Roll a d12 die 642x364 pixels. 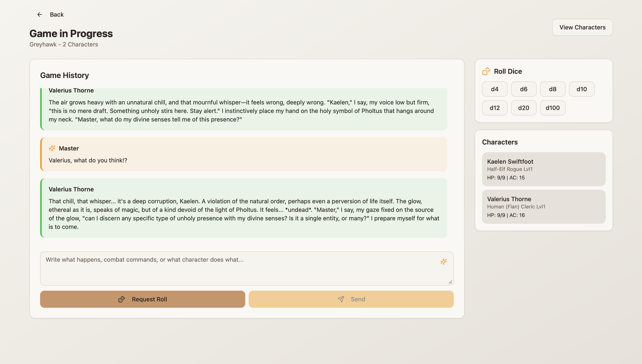click(x=494, y=108)
